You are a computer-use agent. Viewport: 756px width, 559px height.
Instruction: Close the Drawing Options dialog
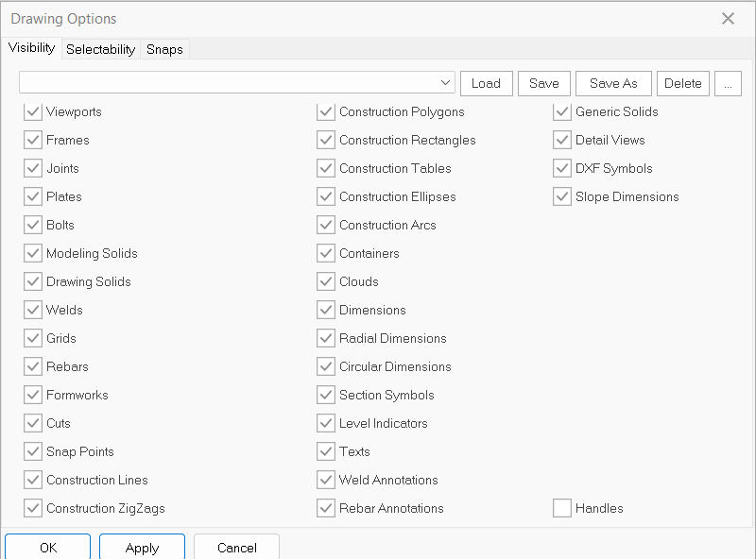pyautogui.click(x=728, y=19)
